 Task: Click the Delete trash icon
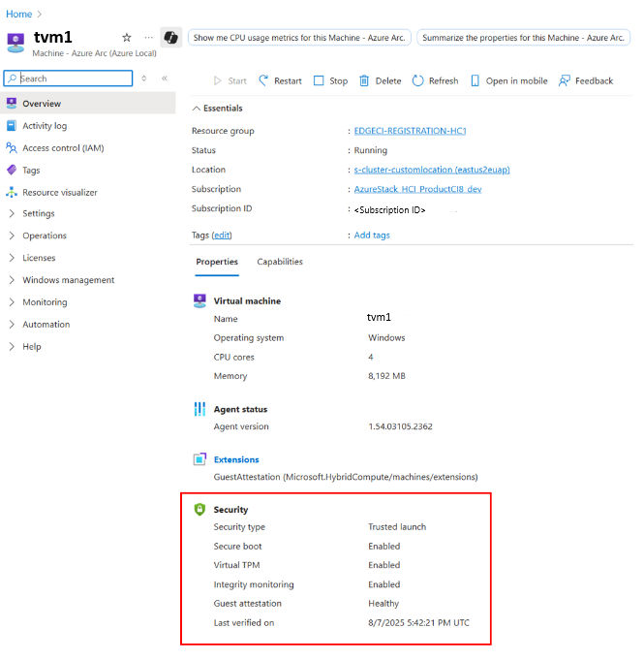tap(364, 81)
